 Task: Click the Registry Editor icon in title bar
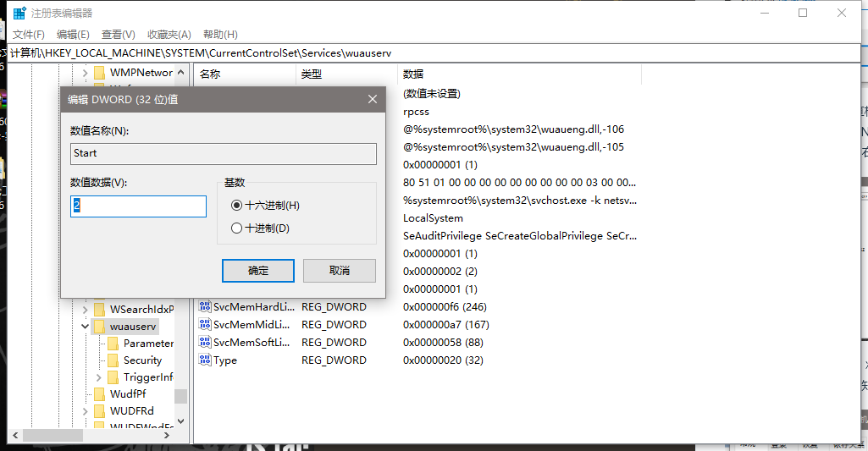[x=19, y=13]
